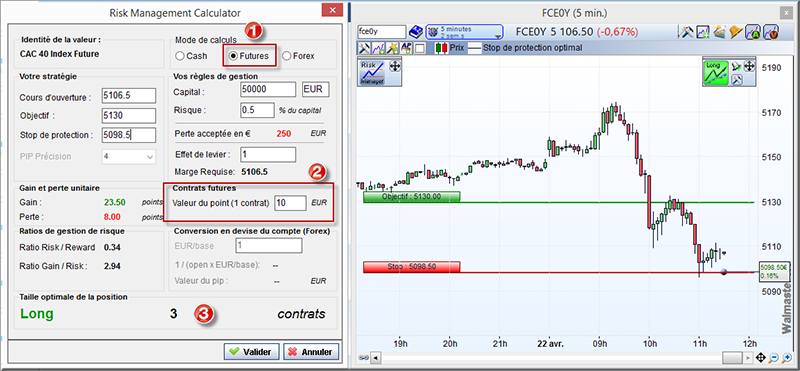This screenshot has width=800, height=371.
Task: Click the chain link icon beside scrollbar
Action: (x=364, y=357)
